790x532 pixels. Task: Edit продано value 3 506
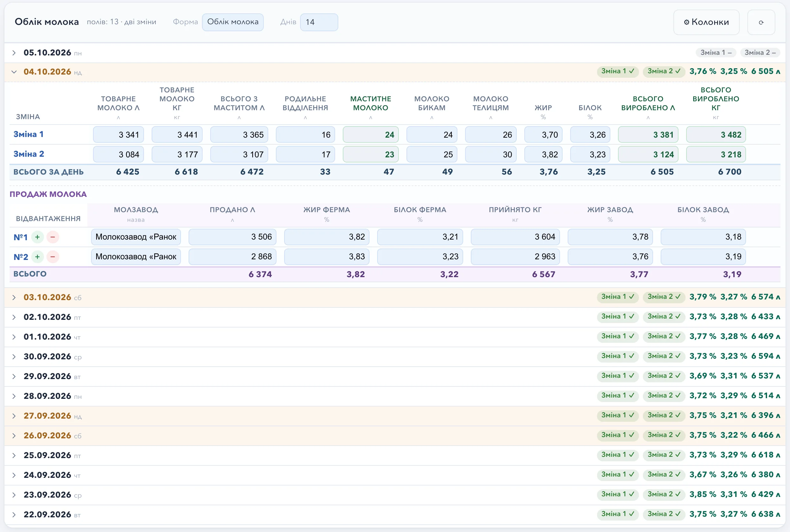pyautogui.click(x=232, y=237)
